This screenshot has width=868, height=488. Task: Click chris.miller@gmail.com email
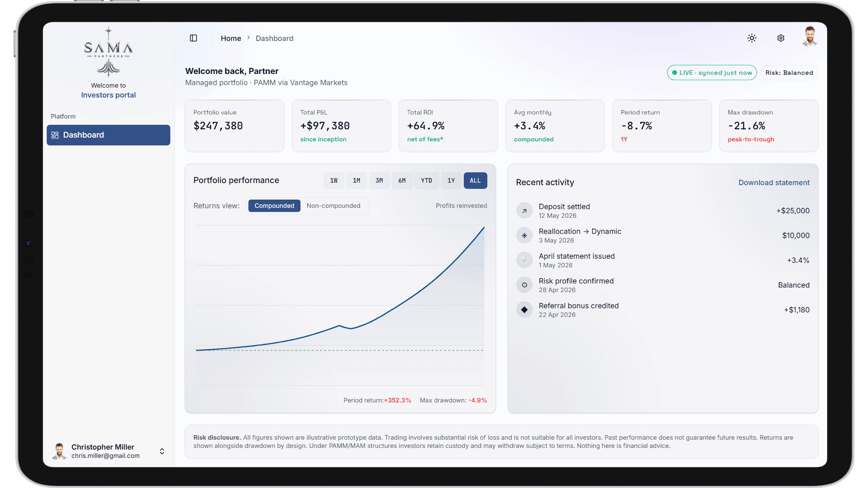105,456
